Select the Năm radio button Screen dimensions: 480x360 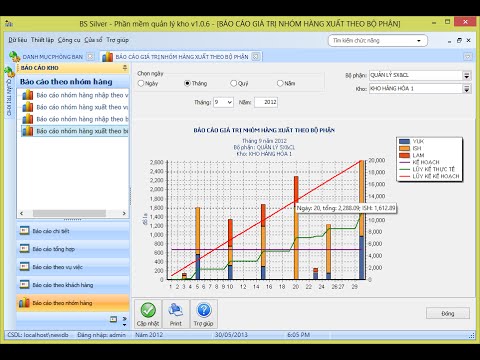280,83
